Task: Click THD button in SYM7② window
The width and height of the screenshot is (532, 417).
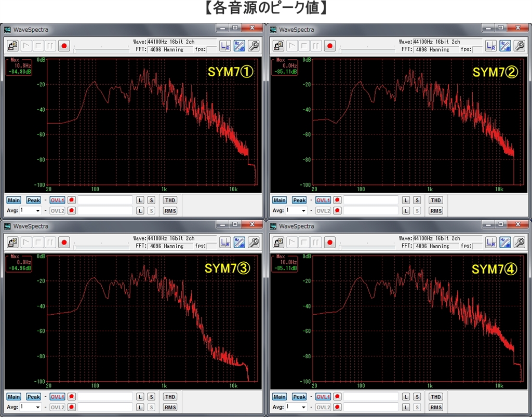Action: point(436,200)
